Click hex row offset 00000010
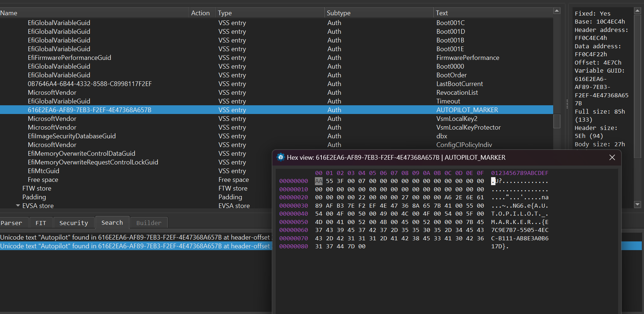This screenshot has height=314, width=644. point(293,189)
